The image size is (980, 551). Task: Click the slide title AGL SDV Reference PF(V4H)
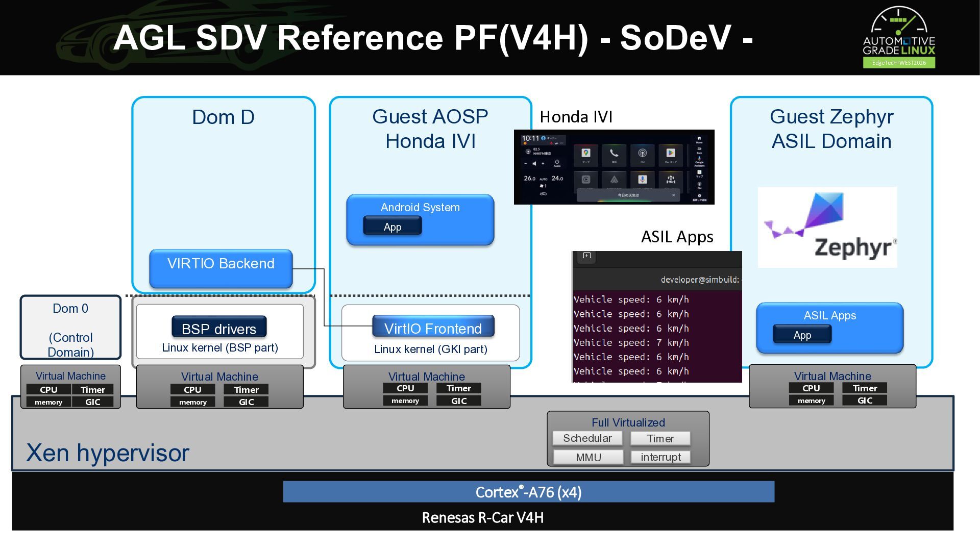tap(433, 38)
